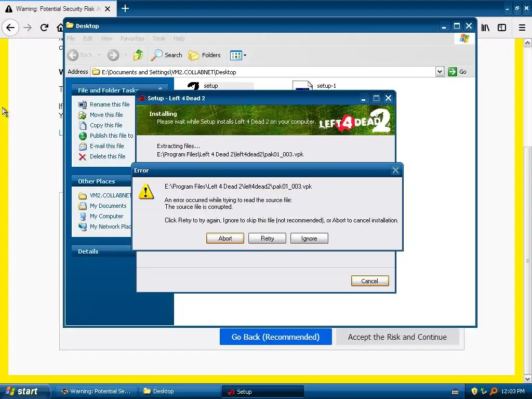Go up one folder level
This screenshot has height=399, width=532.
click(x=138, y=55)
